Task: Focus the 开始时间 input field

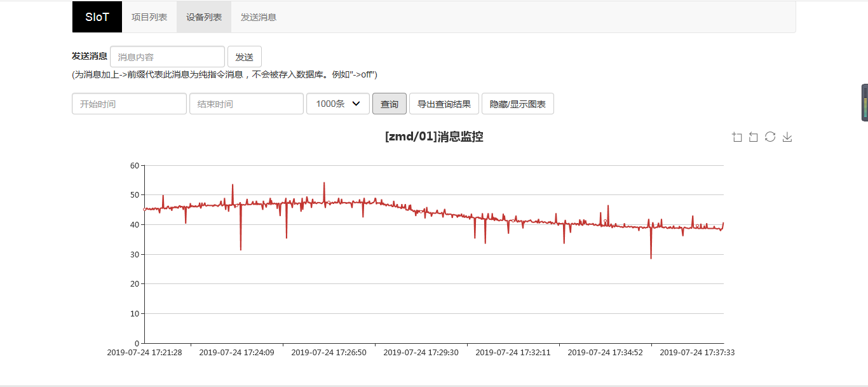Action: (130, 104)
